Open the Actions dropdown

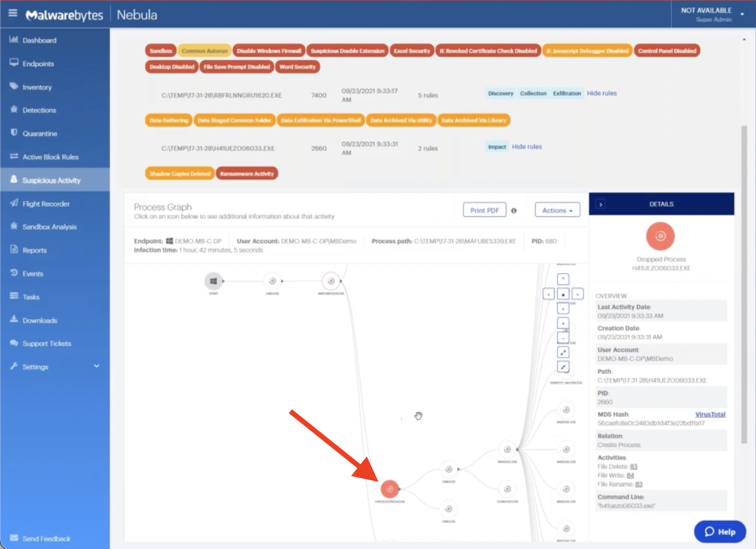557,210
